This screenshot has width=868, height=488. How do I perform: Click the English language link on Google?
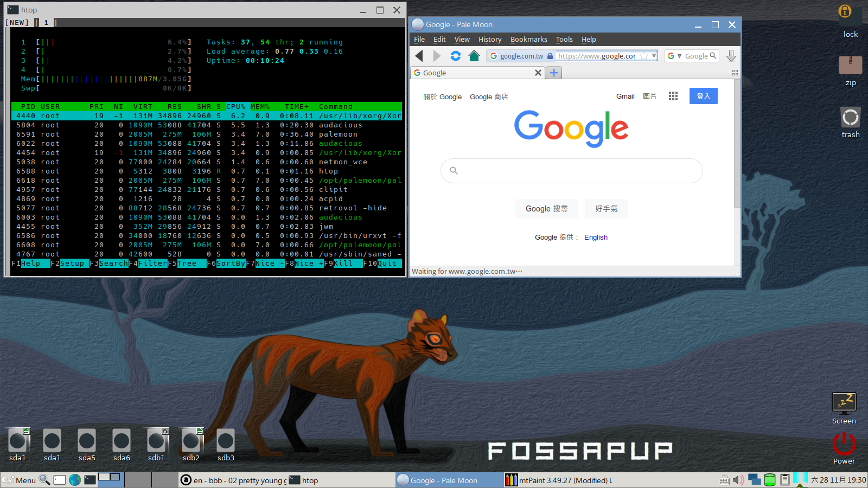click(x=596, y=237)
